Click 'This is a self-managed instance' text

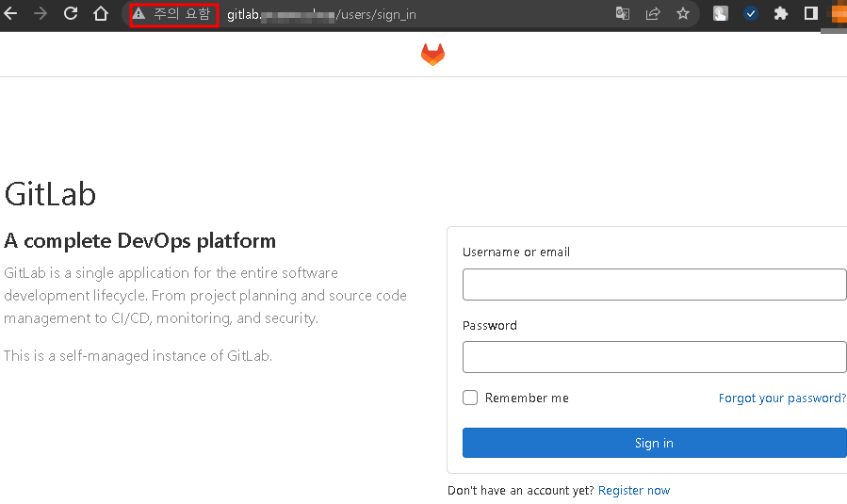[138, 355]
